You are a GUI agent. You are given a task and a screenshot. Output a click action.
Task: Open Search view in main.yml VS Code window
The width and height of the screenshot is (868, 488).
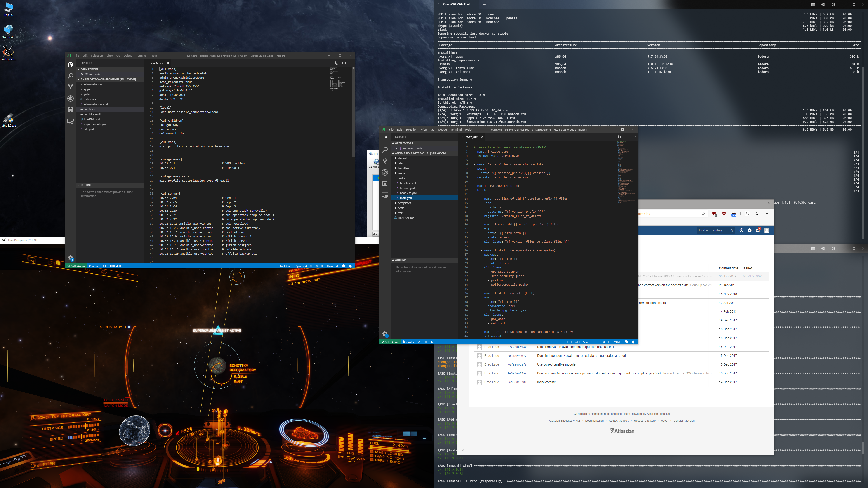385,150
